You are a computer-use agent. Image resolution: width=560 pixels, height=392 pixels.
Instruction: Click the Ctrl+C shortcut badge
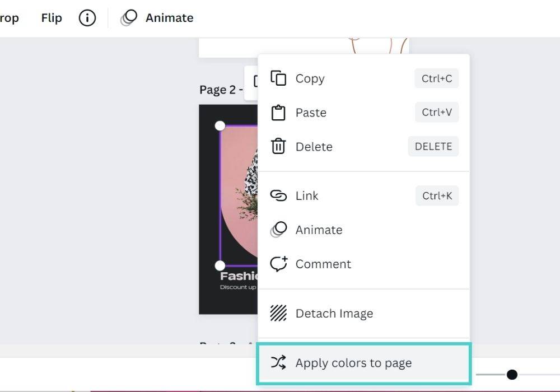pos(436,78)
